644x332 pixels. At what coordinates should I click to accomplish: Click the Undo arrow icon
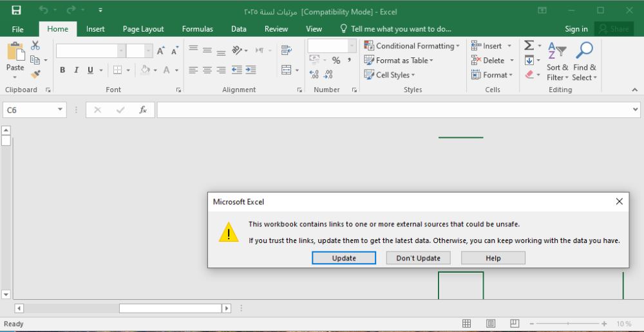pyautogui.click(x=44, y=10)
